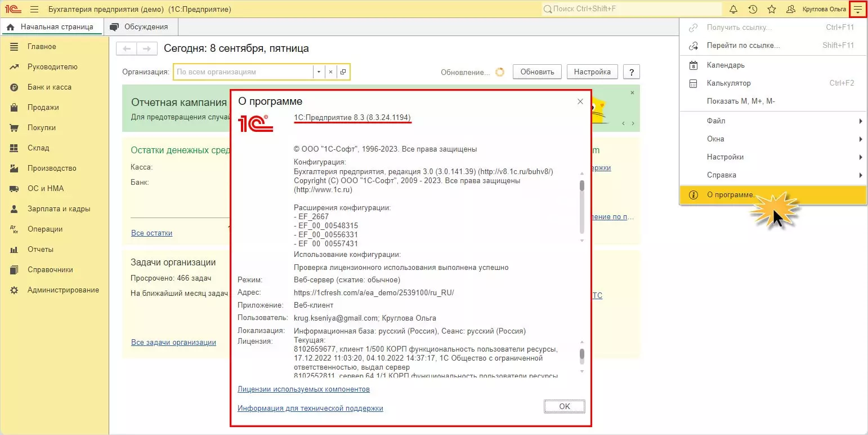
Task: Open Отчеты section
Action: pos(55,250)
